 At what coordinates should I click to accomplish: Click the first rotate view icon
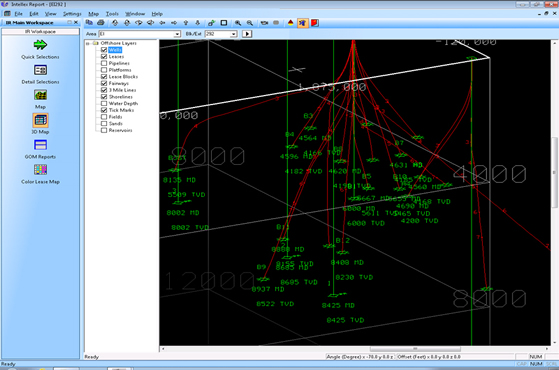pos(115,23)
